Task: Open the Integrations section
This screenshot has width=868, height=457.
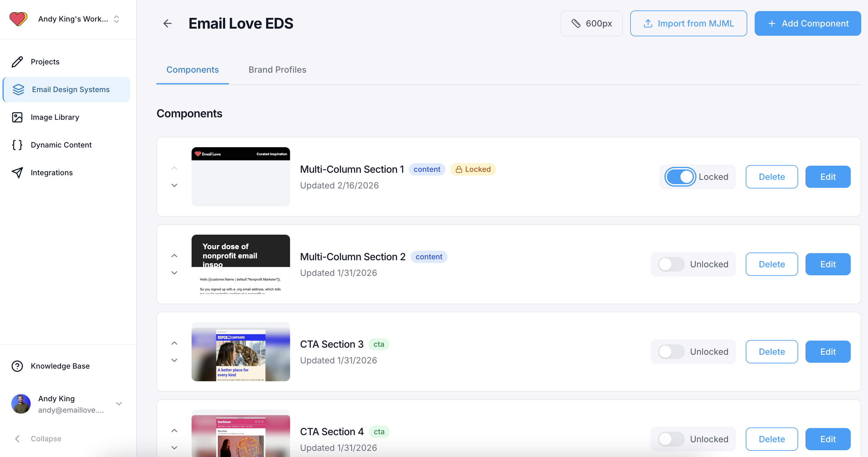Action: coord(51,172)
